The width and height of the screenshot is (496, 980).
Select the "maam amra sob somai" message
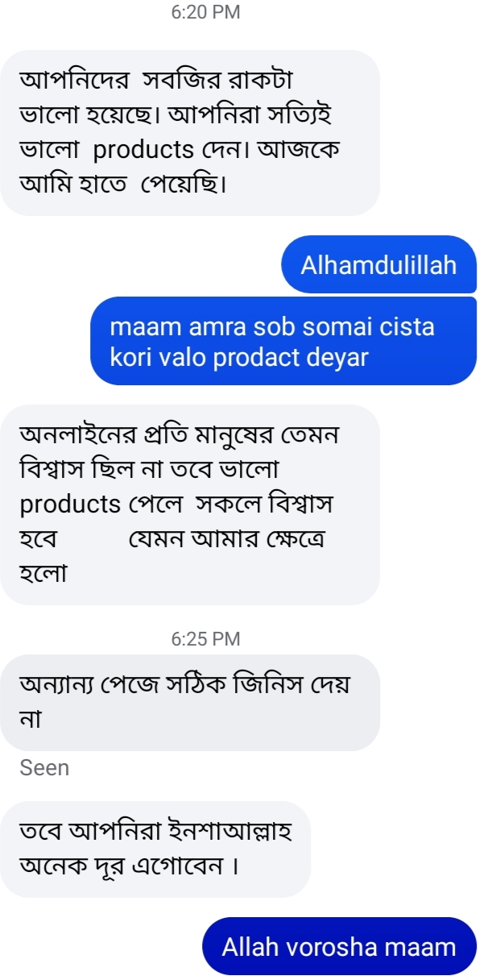point(283,341)
